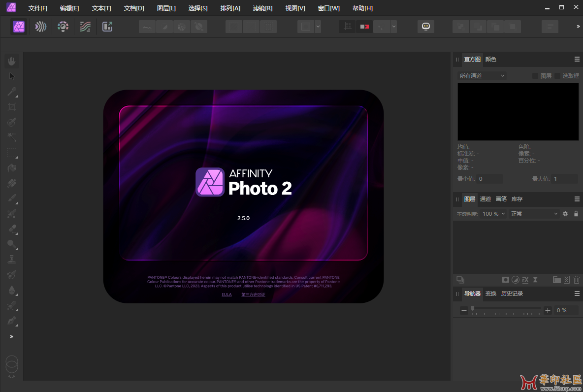
Task: Open the EULA link
Action: click(x=227, y=294)
